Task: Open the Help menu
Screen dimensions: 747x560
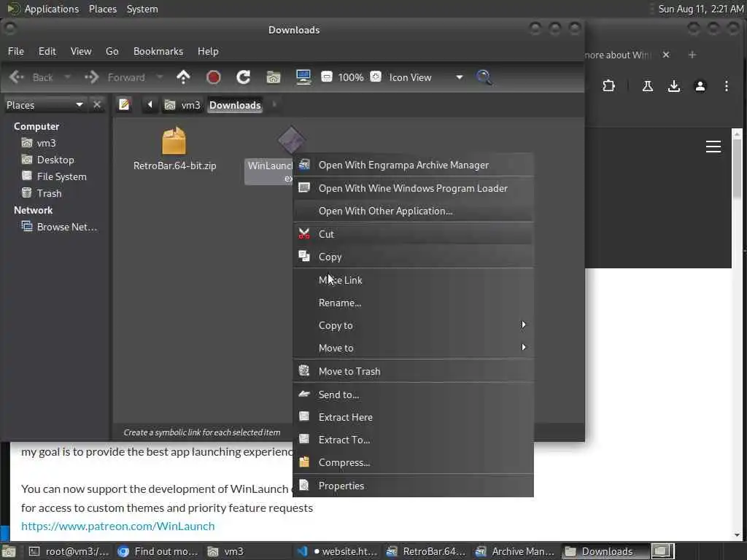Action: pyautogui.click(x=208, y=52)
